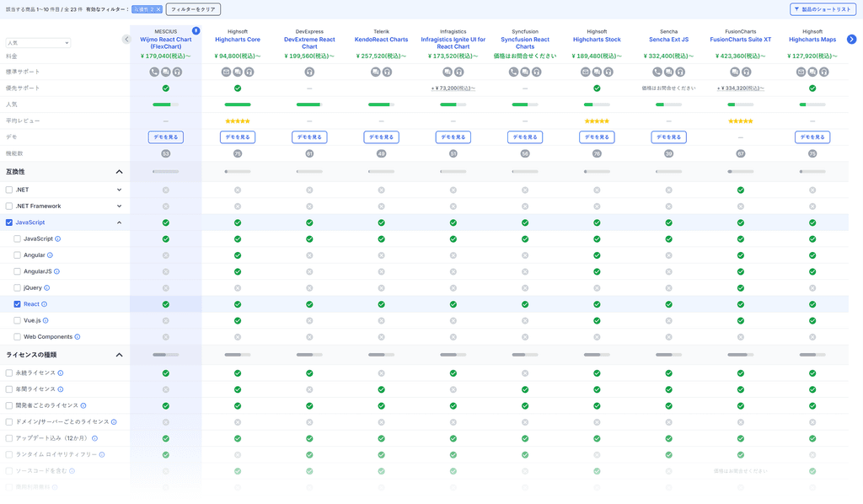Uncheck the React checkbox
The image size is (863, 504).
point(17,304)
